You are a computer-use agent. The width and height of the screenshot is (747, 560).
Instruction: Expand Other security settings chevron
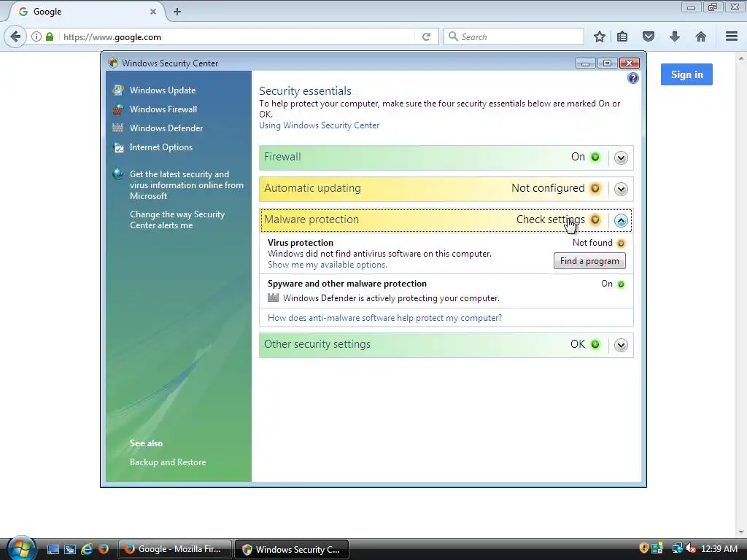tap(621, 345)
